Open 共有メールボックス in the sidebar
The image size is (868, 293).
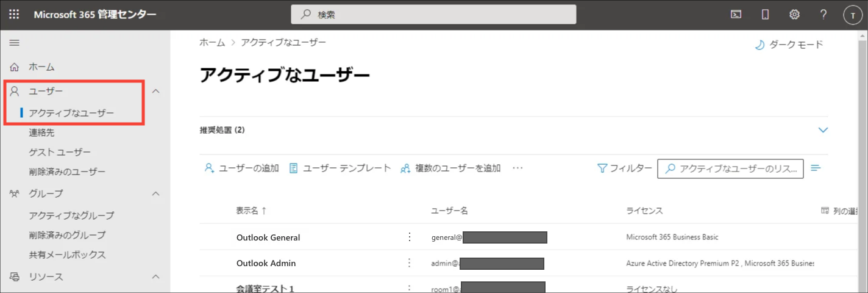click(67, 255)
